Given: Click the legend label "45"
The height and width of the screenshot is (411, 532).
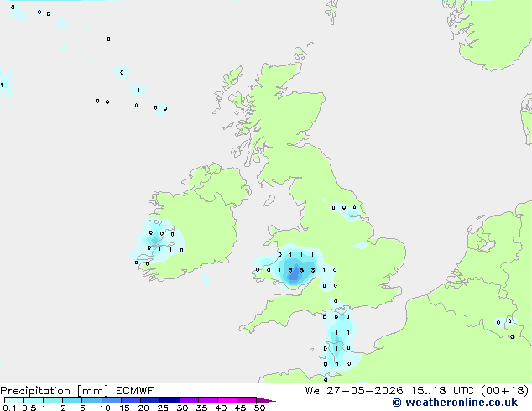Looking at the screenshot, I should pyautogui.click(x=240, y=408).
